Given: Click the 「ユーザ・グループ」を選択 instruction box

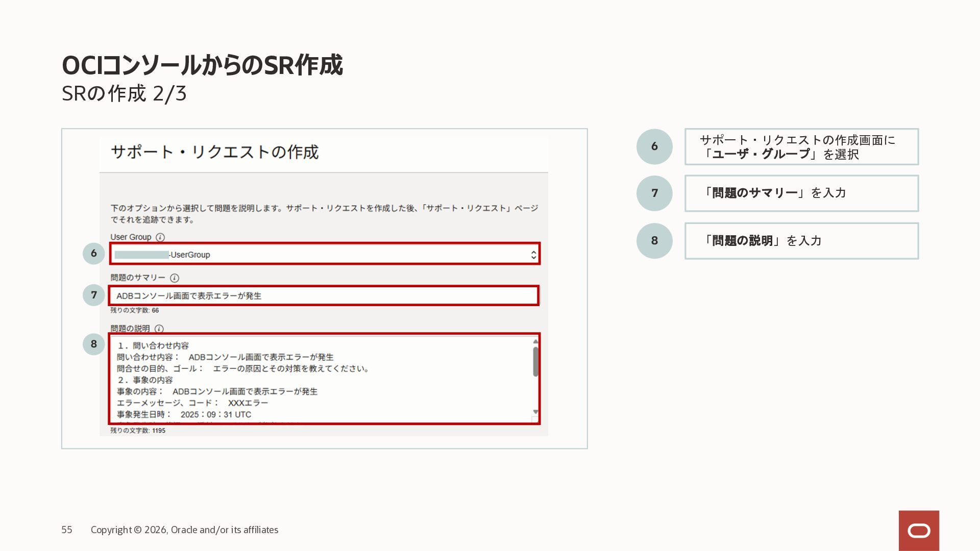Looking at the screenshot, I should (801, 147).
